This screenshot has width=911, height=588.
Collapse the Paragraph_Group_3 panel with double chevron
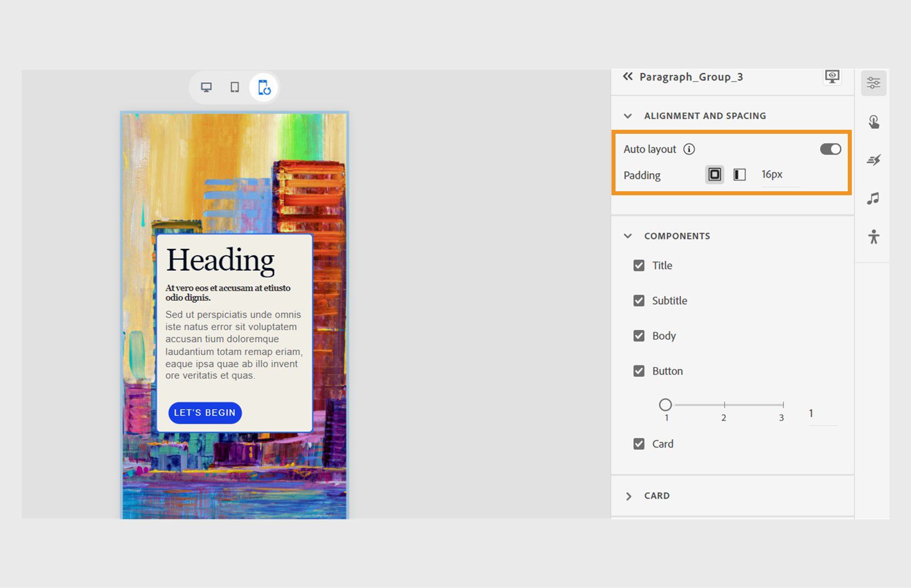pos(627,76)
